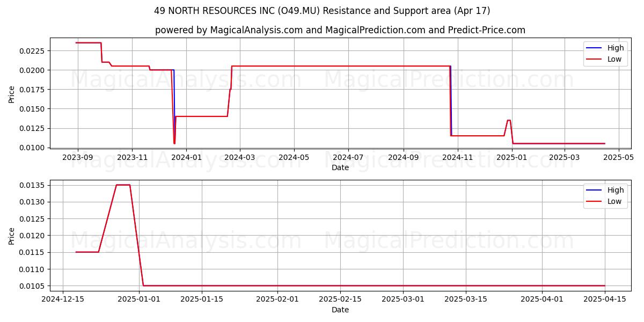Click the 2025-01-01 date tick label

pyautogui.click(x=139, y=299)
